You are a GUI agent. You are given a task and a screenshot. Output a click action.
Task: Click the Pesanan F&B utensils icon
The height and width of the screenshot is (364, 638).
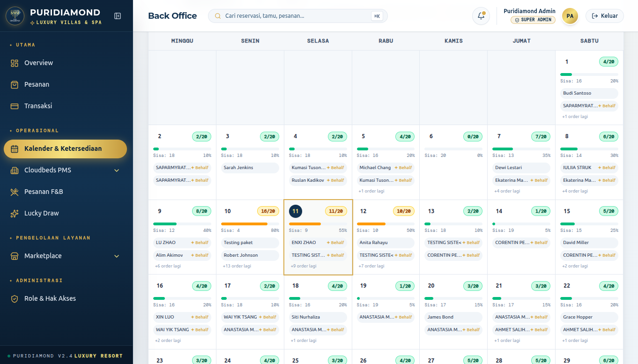[x=15, y=192]
